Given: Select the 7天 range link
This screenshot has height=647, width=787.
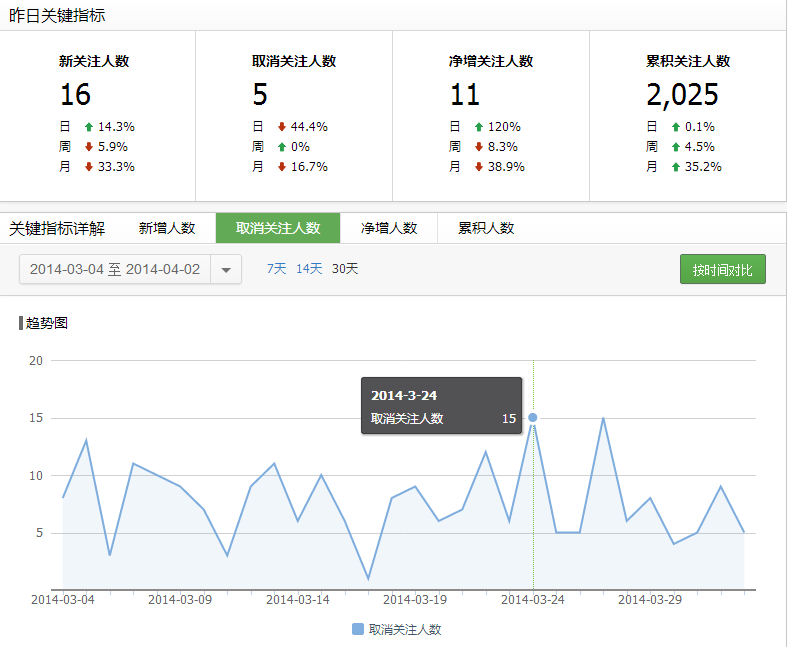Looking at the screenshot, I should (276, 269).
